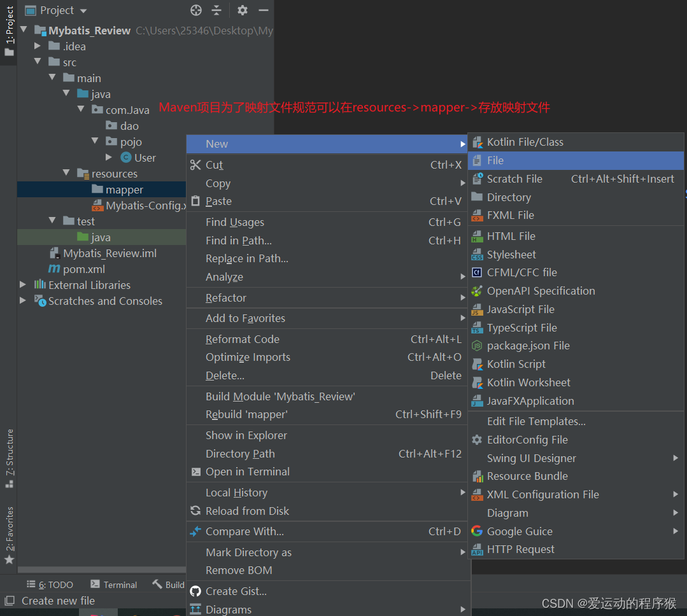Image resolution: width=687 pixels, height=616 pixels.
Task: Expand External Libraries
Action: pyautogui.click(x=23, y=284)
